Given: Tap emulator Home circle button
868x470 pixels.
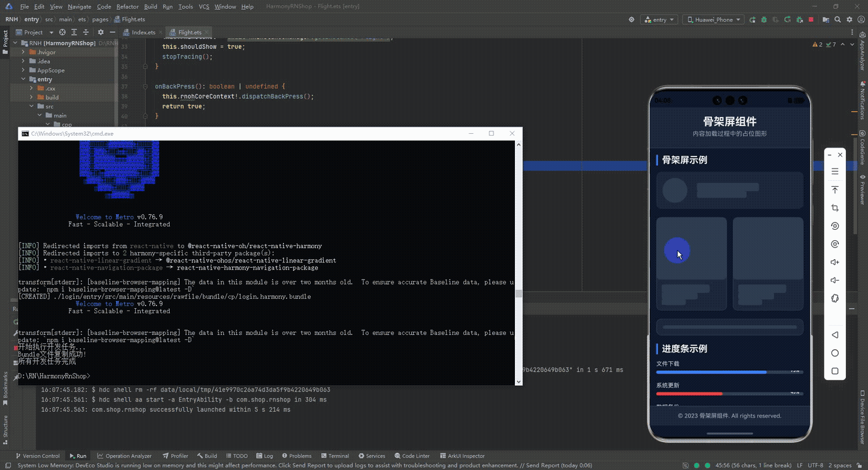Looking at the screenshot, I should tap(835, 353).
